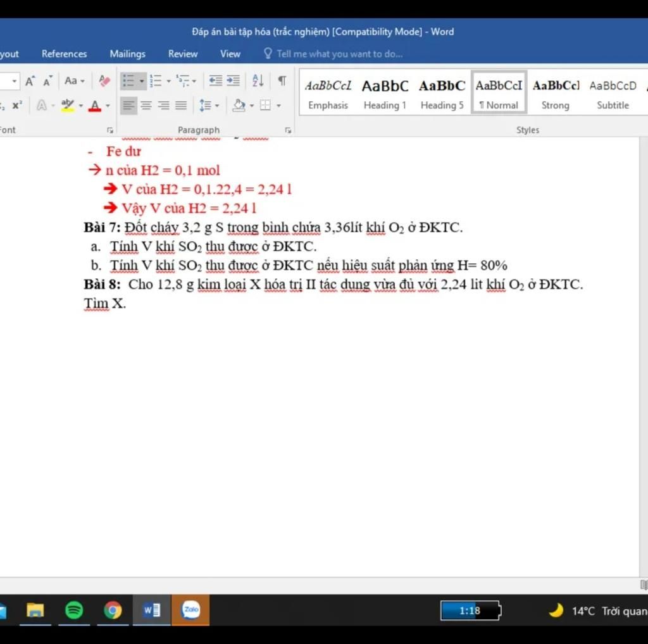Apply Emphasis style
Screen dimensions: 648x644
pos(328,94)
